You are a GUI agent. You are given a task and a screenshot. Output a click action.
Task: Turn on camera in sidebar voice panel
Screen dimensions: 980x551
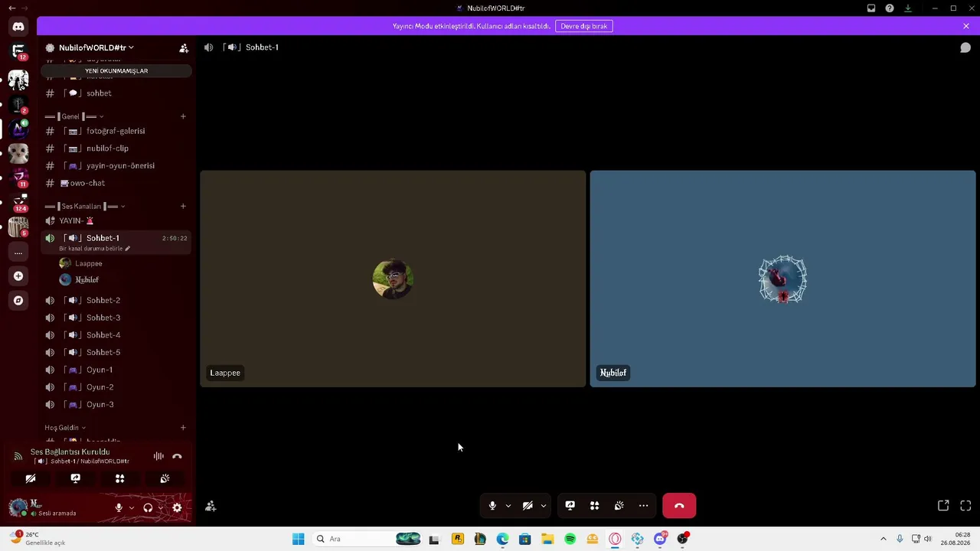(x=31, y=478)
